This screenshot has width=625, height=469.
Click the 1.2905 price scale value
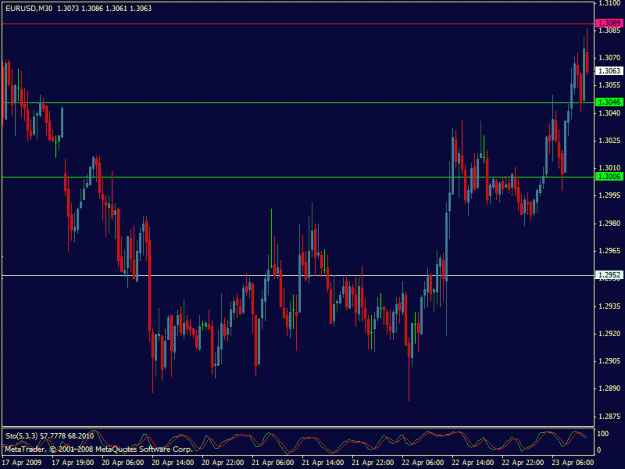[x=609, y=361]
